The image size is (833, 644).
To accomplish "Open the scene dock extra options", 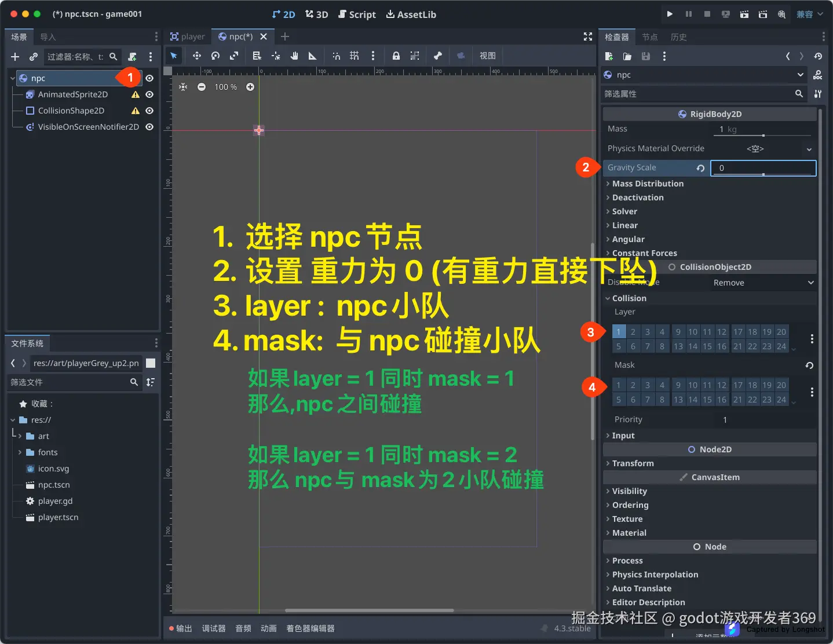I will [x=151, y=57].
